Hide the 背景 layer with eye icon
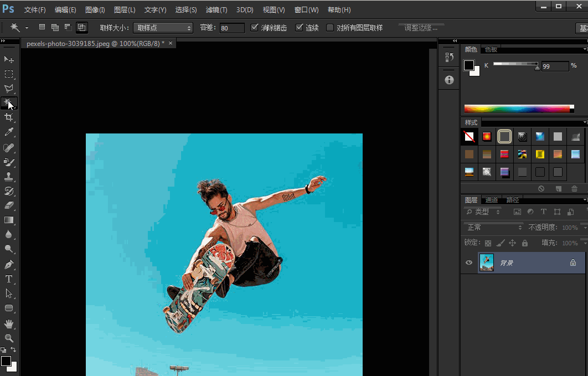 (x=469, y=262)
